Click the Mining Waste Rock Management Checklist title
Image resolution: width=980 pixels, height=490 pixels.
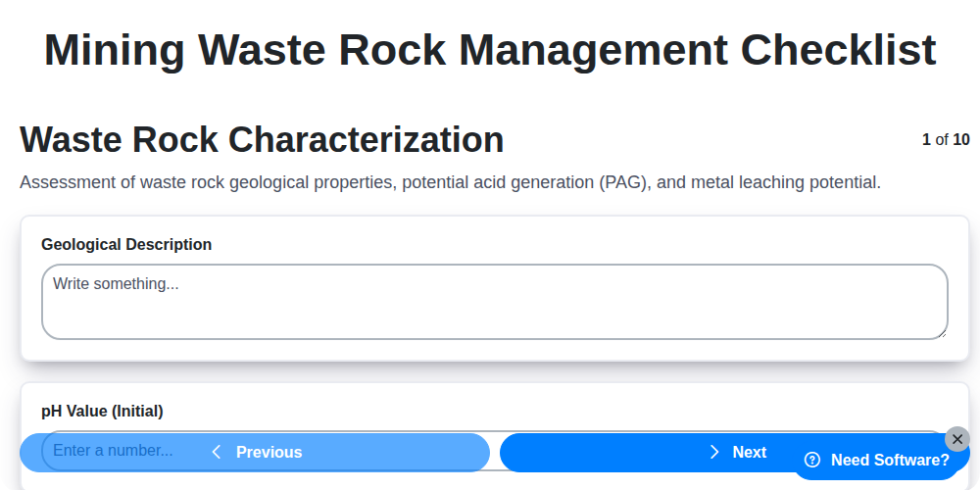(490, 49)
